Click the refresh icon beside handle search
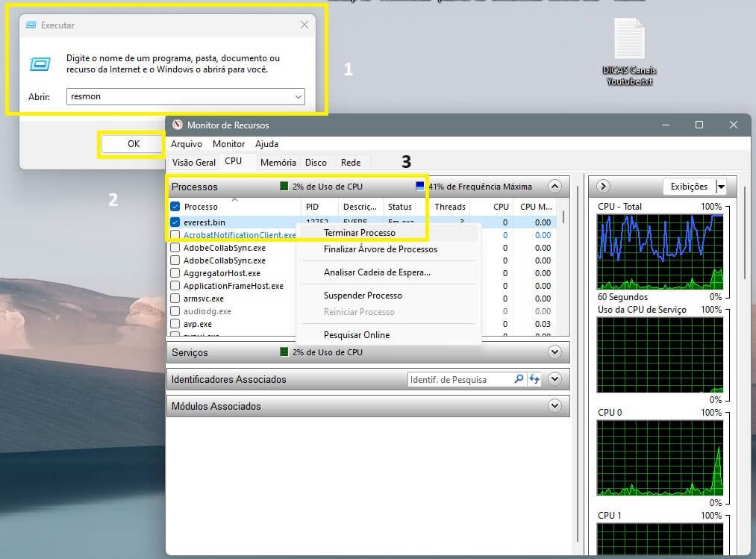 [x=534, y=379]
